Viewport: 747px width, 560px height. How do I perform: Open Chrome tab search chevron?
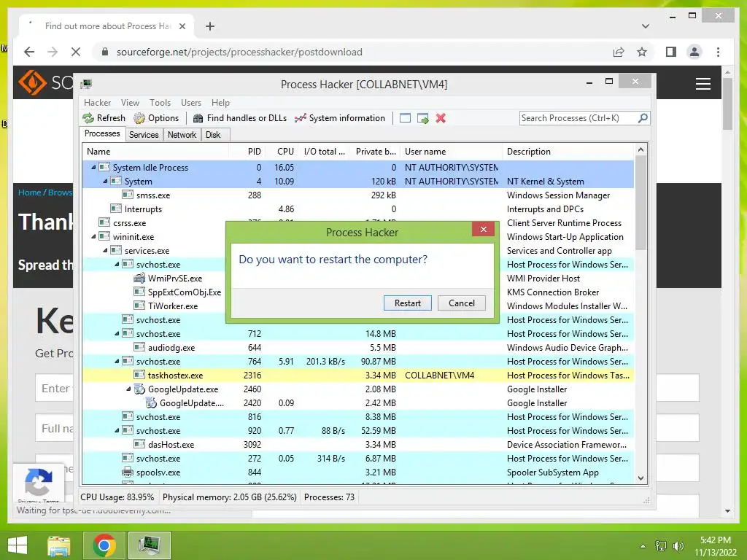tap(646, 26)
